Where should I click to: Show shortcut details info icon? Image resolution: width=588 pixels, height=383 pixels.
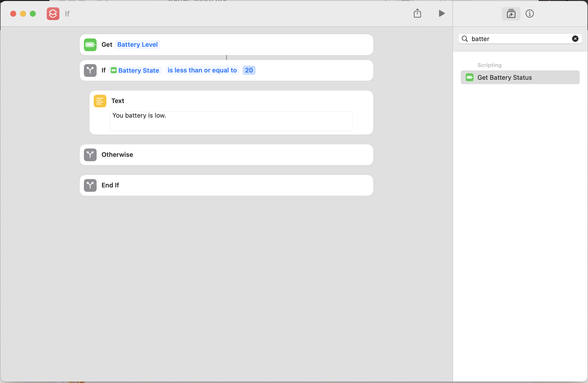point(530,14)
